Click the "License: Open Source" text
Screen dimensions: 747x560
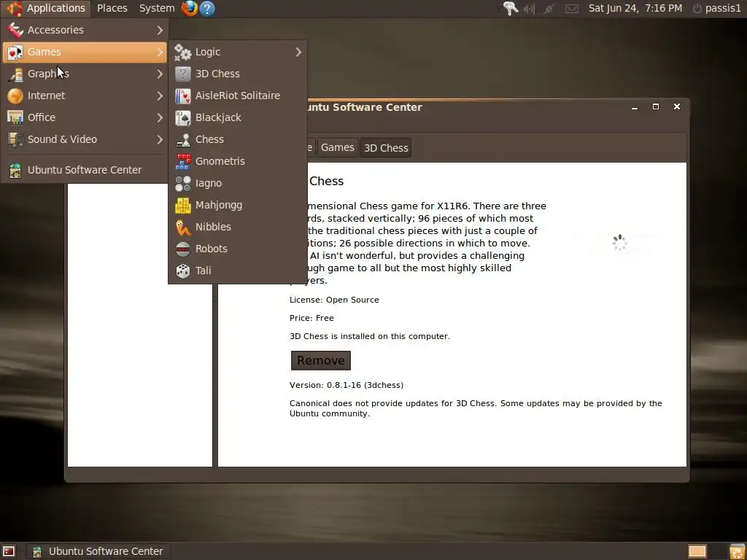coord(334,300)
